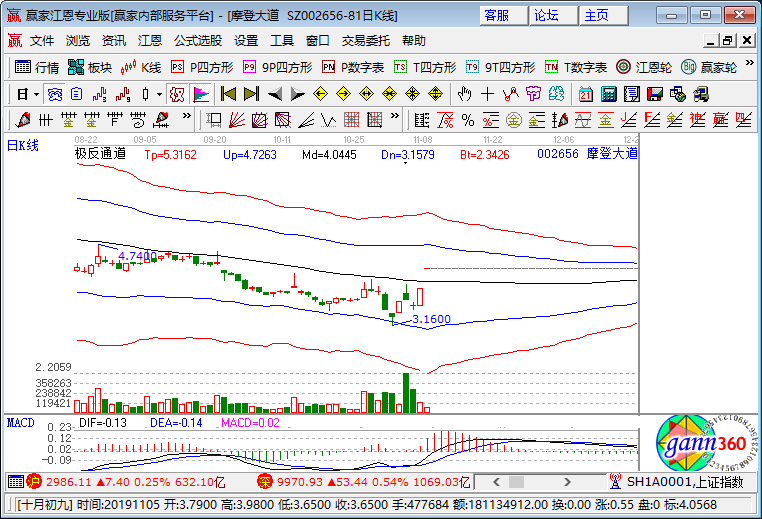This screenshot has width=762, height=519.
Task: Toggle the red 权 adjustment button
Action: tap(176, 94)
